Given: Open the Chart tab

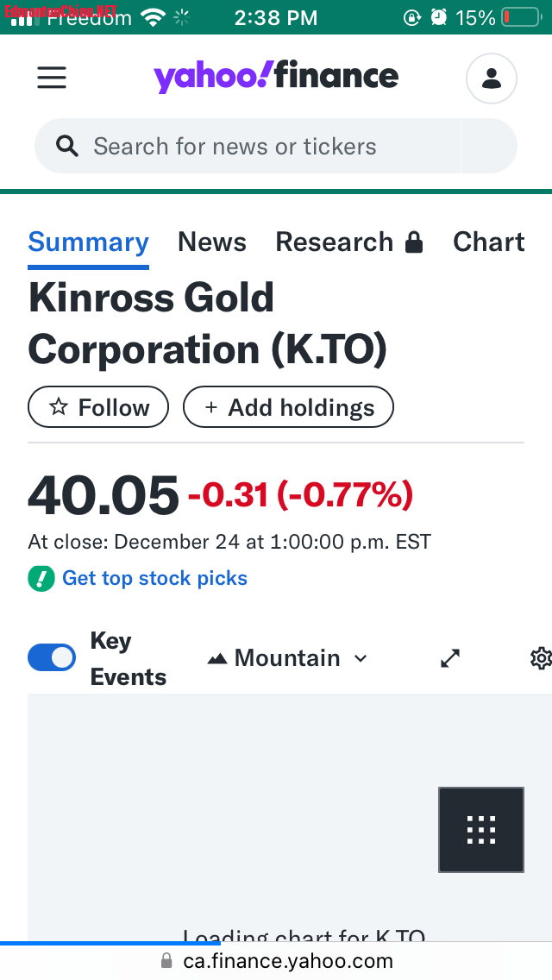Looking at the screenshot, I should click(x=488, y=242).
